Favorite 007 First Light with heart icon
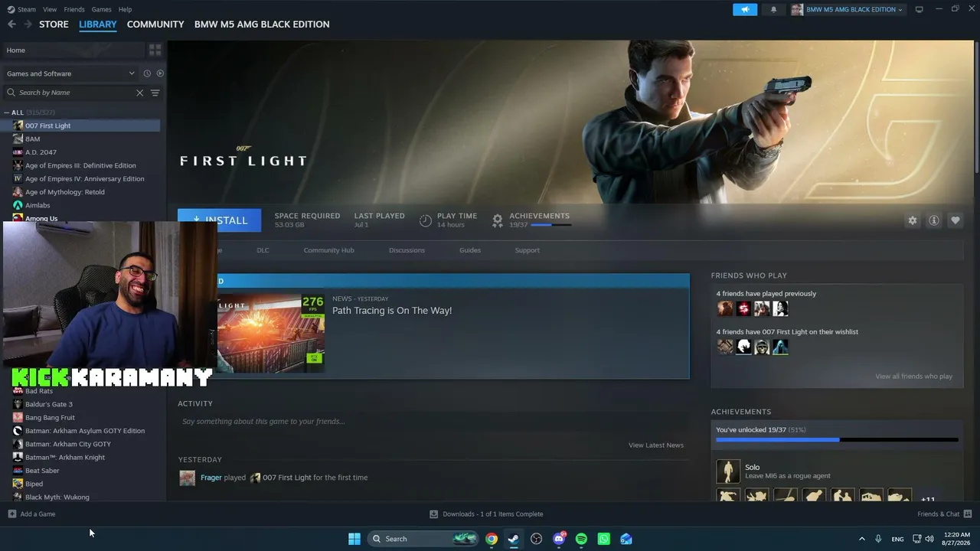 coord(955,220)
